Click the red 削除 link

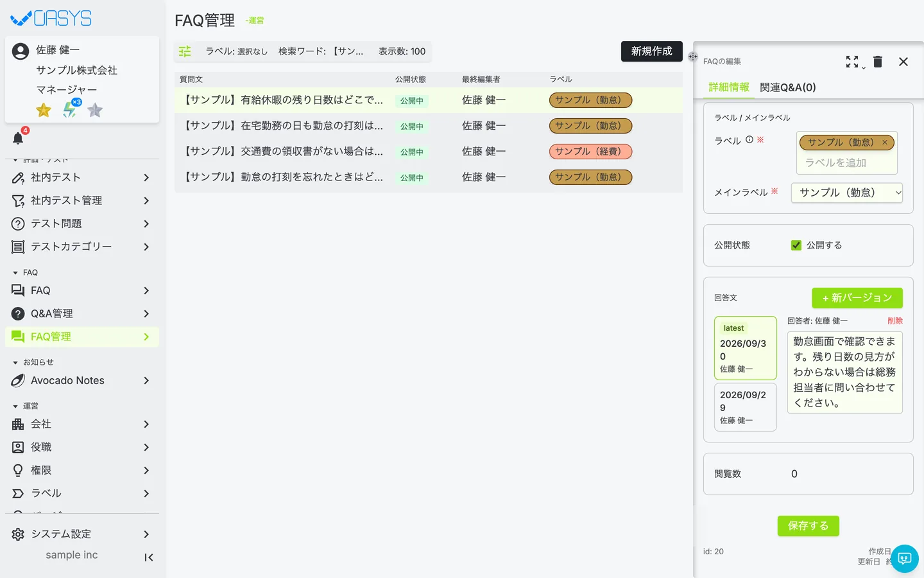[895, 320]
